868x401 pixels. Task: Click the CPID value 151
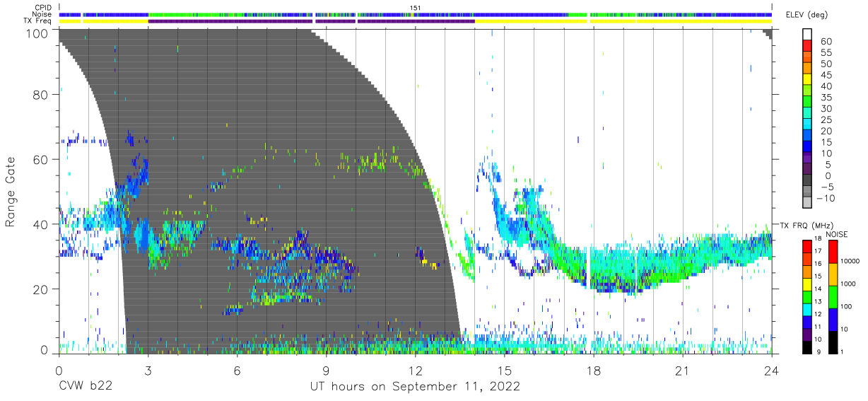416,8
